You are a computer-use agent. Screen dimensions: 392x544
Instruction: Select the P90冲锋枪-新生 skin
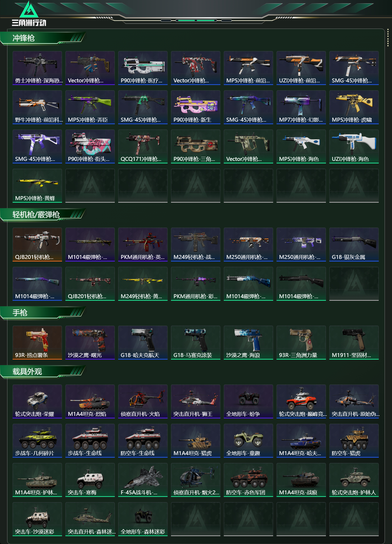[x=195, y=107]
